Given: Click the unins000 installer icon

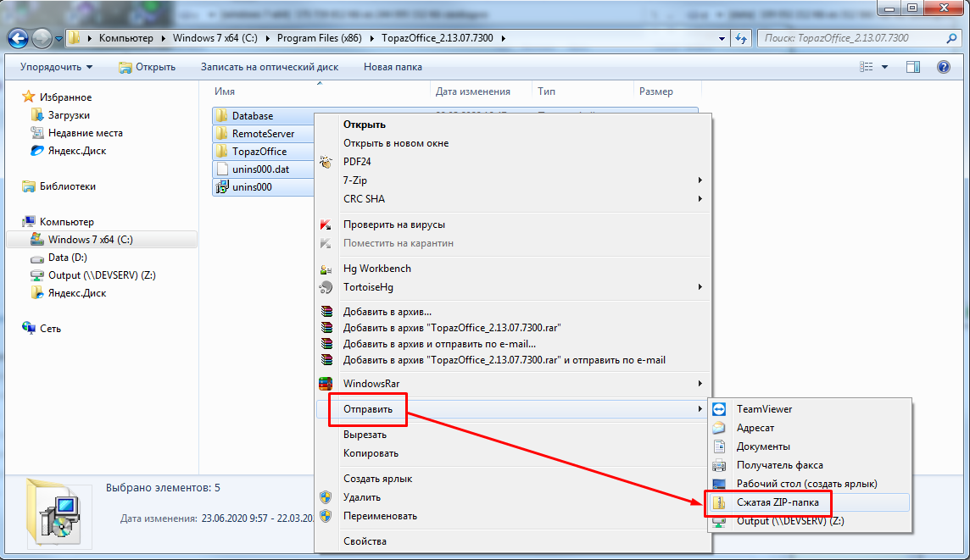Looking at the screenshot, I should click(x=221, y=186).
